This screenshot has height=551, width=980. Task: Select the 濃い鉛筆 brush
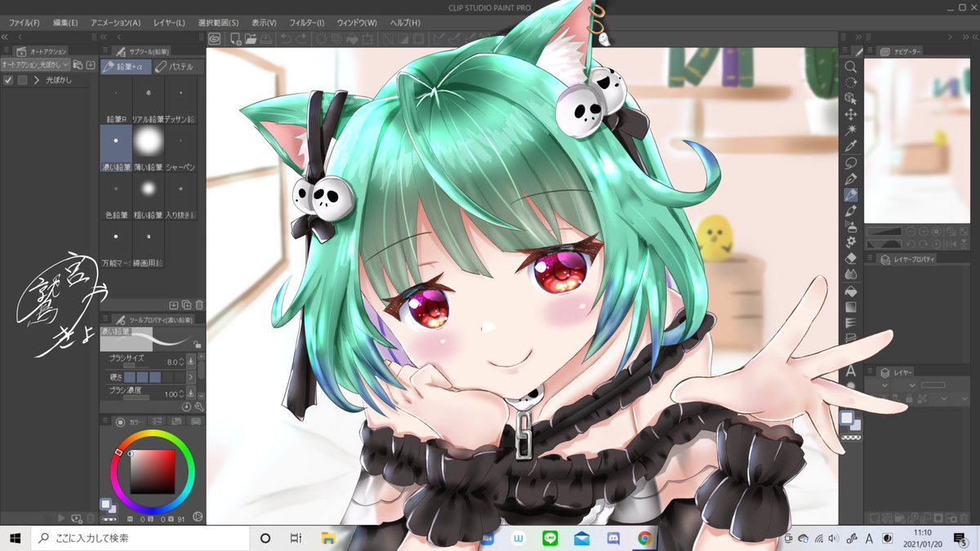click(117, 149)
